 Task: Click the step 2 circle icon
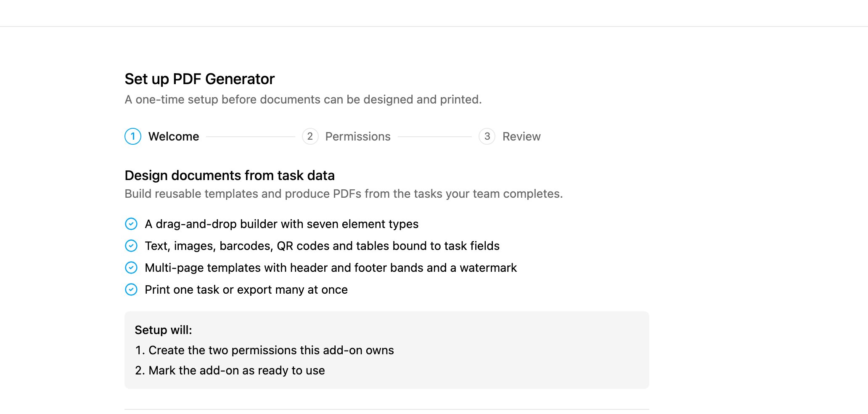coord(310,136)
